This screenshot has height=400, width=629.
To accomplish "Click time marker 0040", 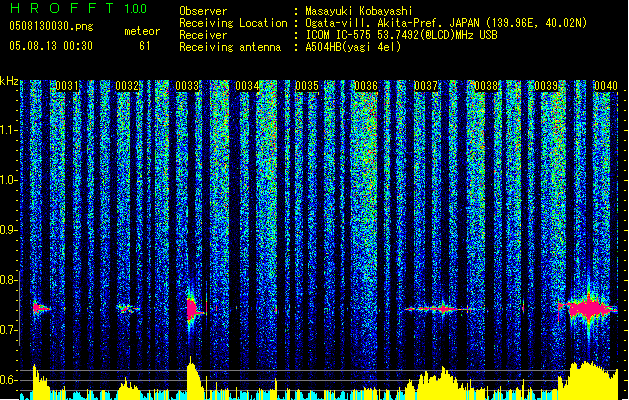I will click(x=606, y=86).
